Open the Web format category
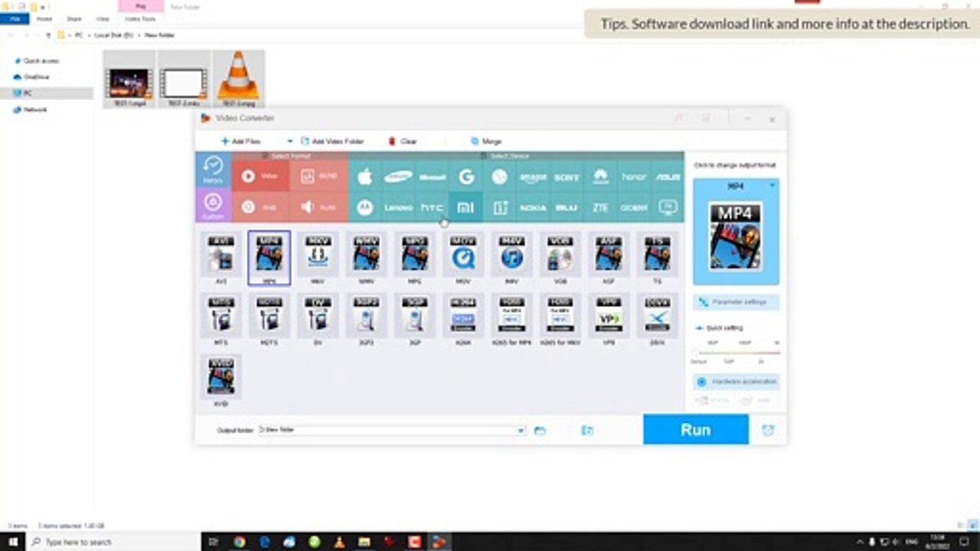 tap(260, 207)
